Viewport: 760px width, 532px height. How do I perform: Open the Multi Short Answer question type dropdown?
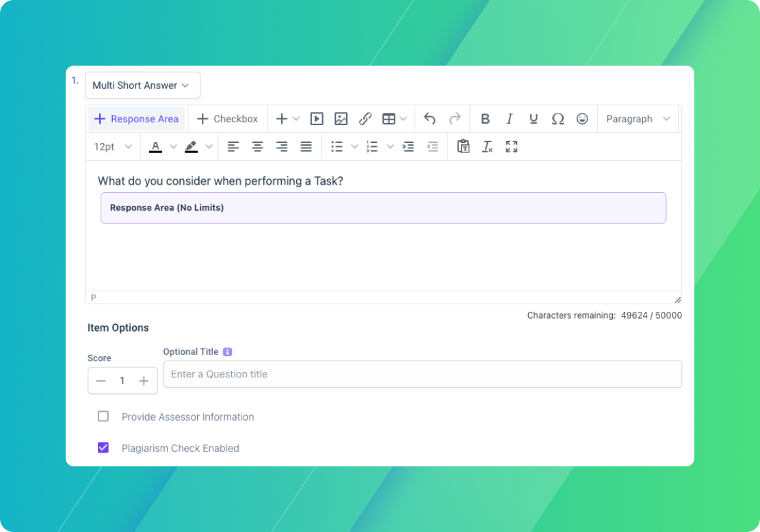tap(142, 85)
